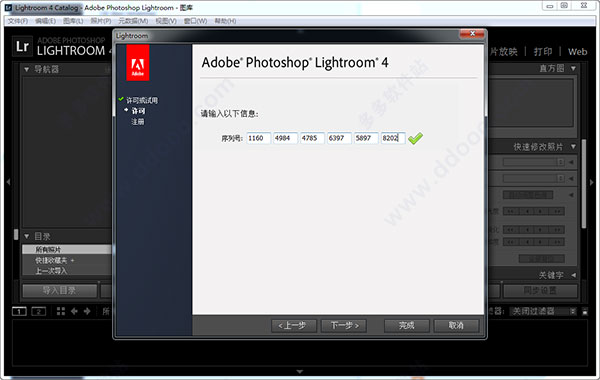Viewport: 600px width, 380px height.
Task: Click the right panel vertical scrollbar
Action: tap(584, 184)
